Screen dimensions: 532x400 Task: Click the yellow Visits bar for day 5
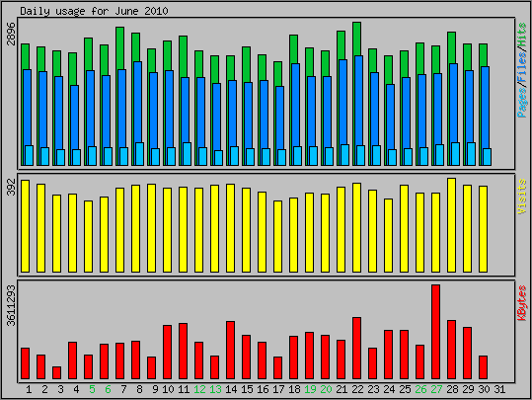88,236
